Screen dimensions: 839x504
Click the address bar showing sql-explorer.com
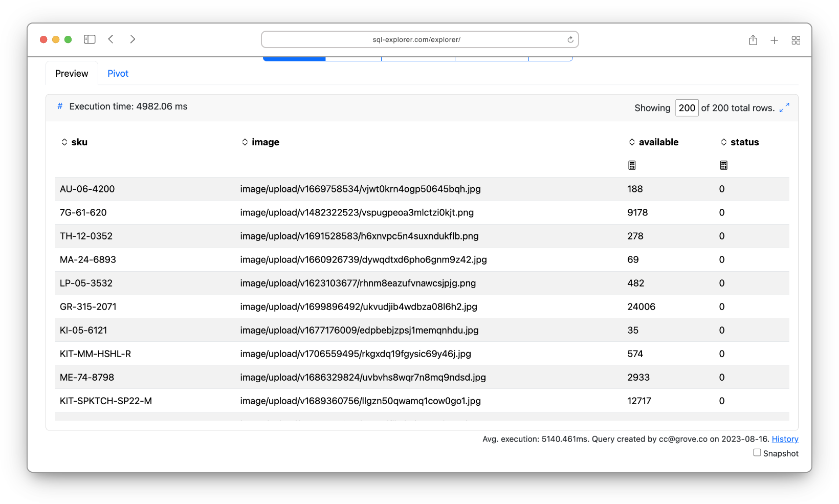coord(416,39)
